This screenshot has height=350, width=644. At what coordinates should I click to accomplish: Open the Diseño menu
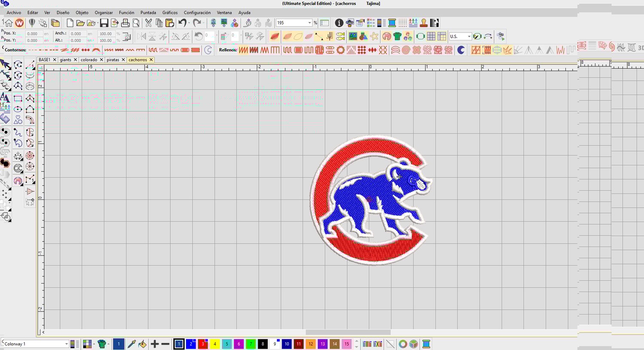tap(63, 13)
